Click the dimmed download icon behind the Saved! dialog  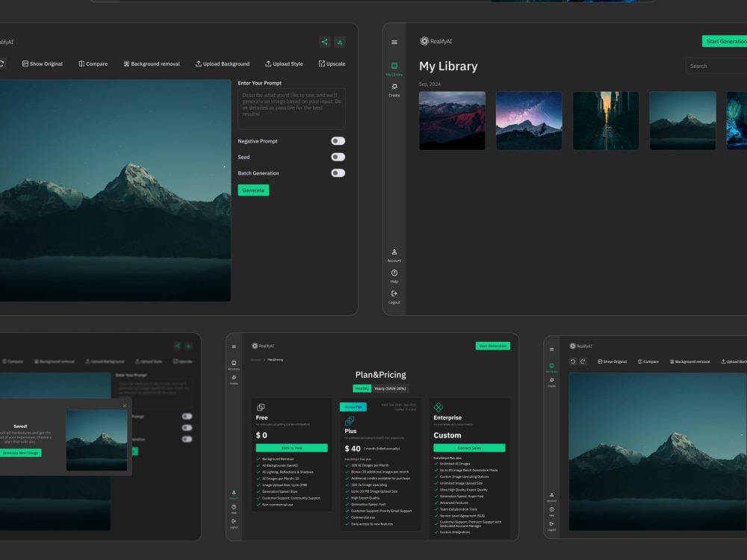click(x=188, y=346)
